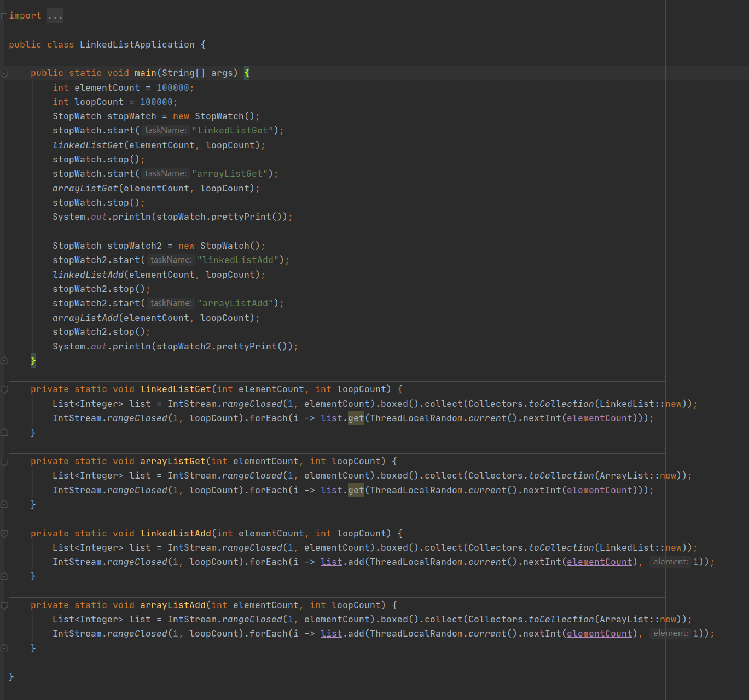
Task: Click the underlined list variable in linkedListAdd's lambda
Action: click(332, 562)
